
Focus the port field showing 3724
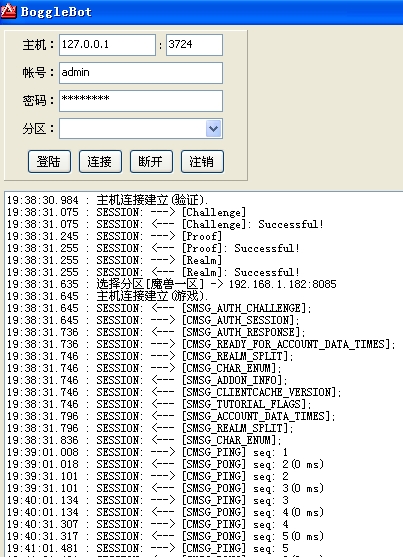pos(194,45)
